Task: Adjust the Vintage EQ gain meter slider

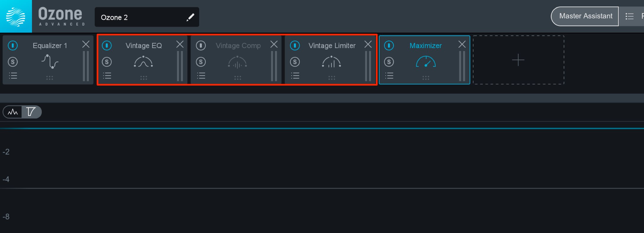Action: click(x=180, y=66)
